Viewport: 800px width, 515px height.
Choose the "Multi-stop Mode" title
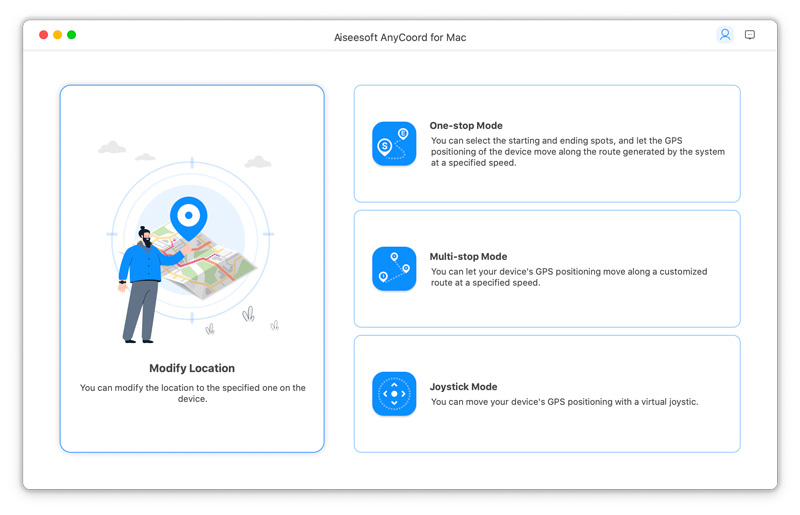click(468, 257)
